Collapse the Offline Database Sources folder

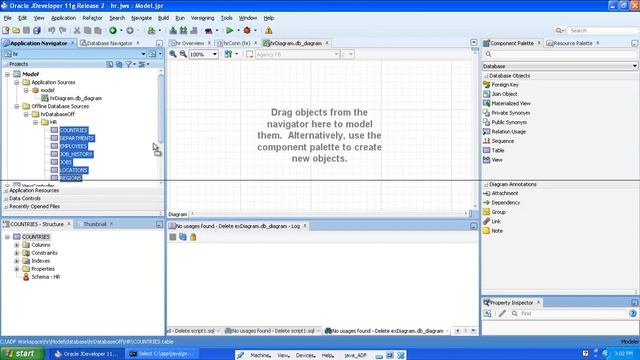(x=17, y=106)
